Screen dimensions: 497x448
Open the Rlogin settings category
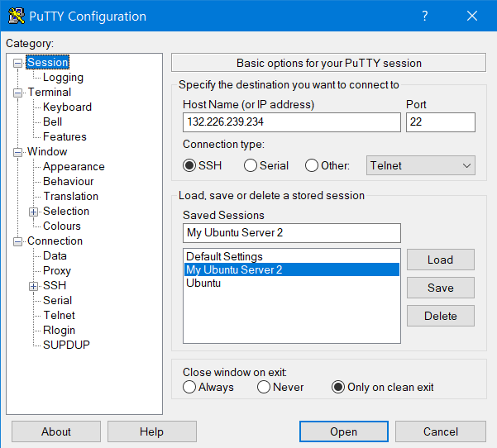(x=59, y=331)
